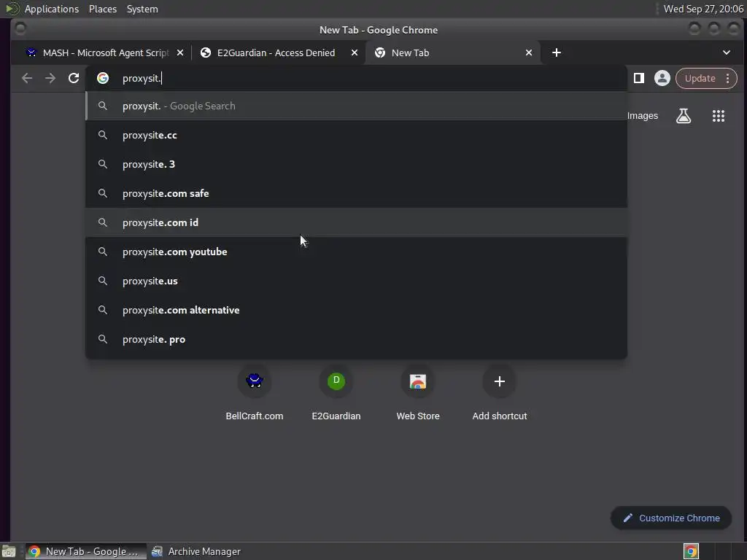Click the browser forward arrow
This screenshot has height=560, width=747.
pos(50,78)
